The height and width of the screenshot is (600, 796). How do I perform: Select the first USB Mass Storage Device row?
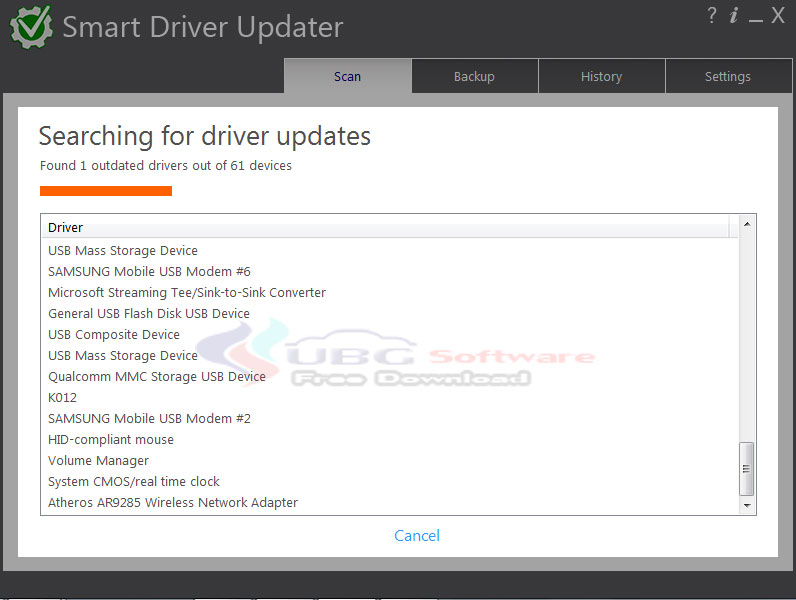point(390,251)
